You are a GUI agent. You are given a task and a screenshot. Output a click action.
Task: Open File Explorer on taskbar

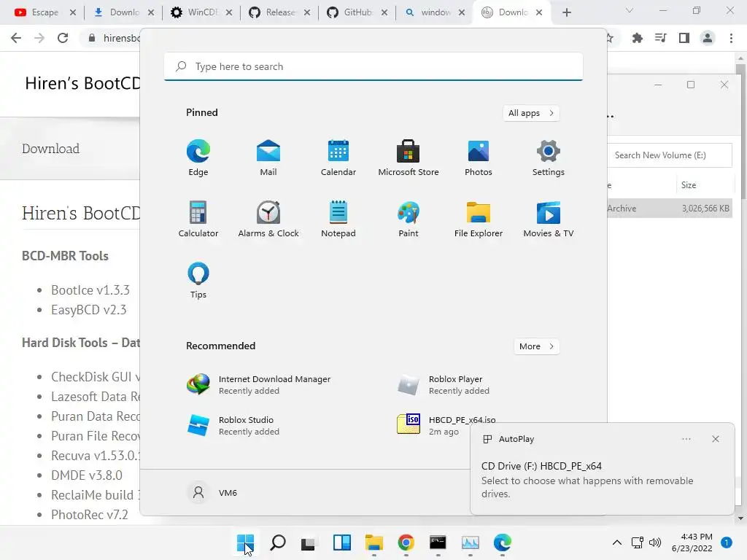[x=374, y=542]
